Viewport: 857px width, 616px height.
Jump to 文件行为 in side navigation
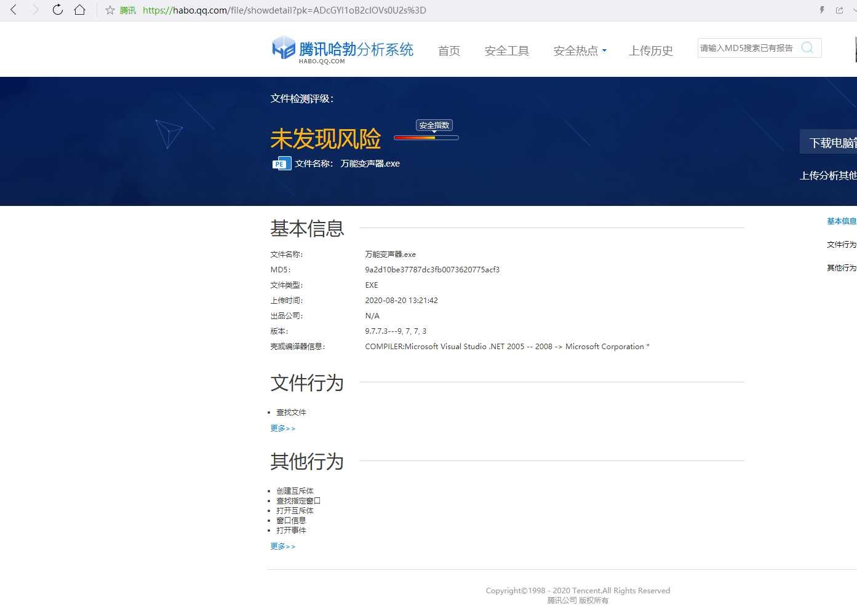(842, 245)
